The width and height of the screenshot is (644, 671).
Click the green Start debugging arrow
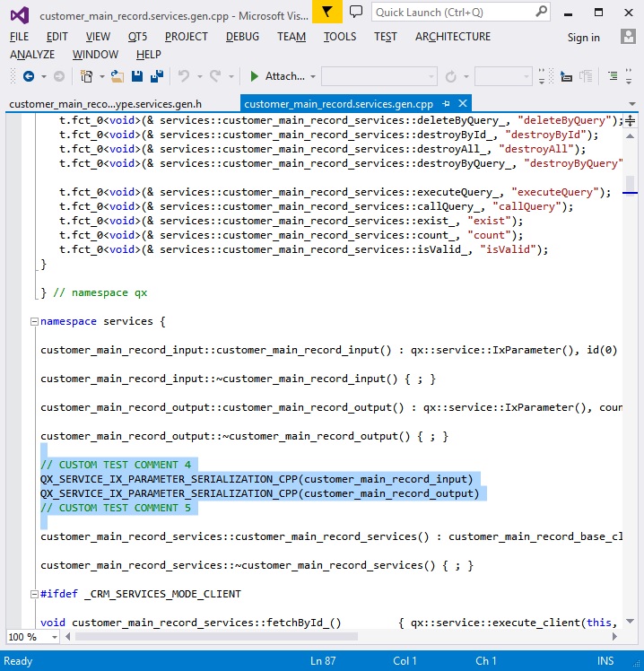254,76
